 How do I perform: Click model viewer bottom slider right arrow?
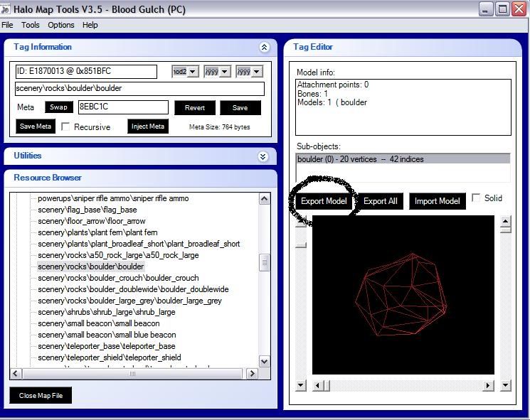click(x=488, y=385)
